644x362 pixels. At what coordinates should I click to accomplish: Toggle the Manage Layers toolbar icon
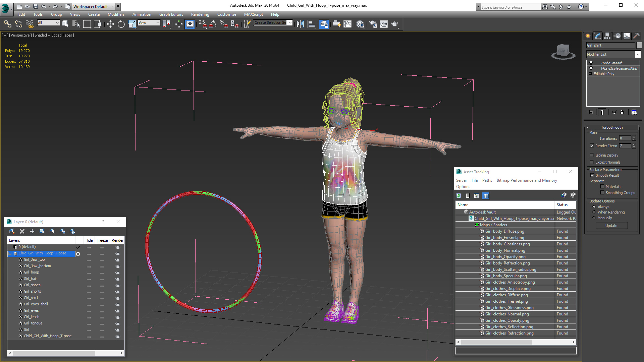pyautogui.click(x=324, y=24)
